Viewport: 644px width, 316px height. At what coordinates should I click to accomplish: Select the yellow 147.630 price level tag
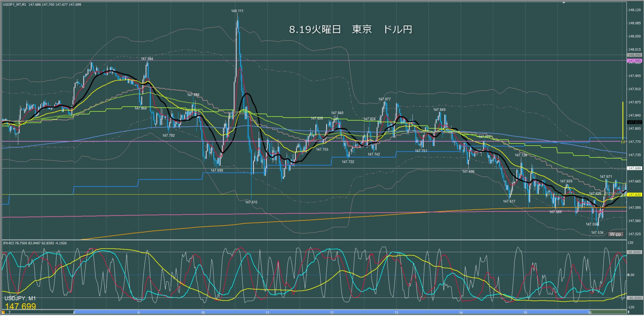634,195
